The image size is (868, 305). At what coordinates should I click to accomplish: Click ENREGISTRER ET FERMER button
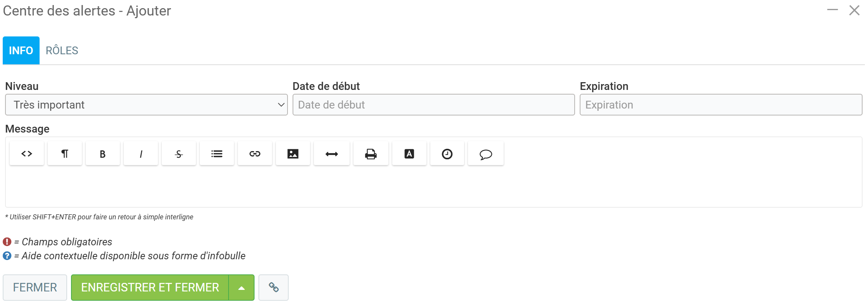pyautogui.click(x=150, y=288)
